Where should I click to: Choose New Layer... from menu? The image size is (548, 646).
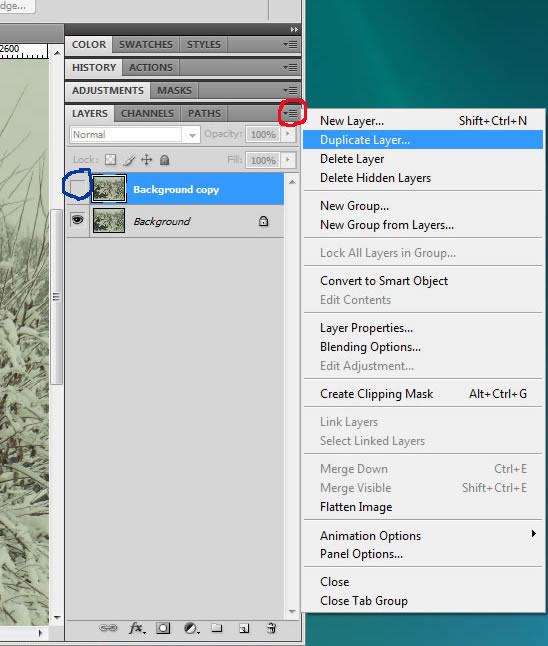pyautogui.click(x=423, y=121)
